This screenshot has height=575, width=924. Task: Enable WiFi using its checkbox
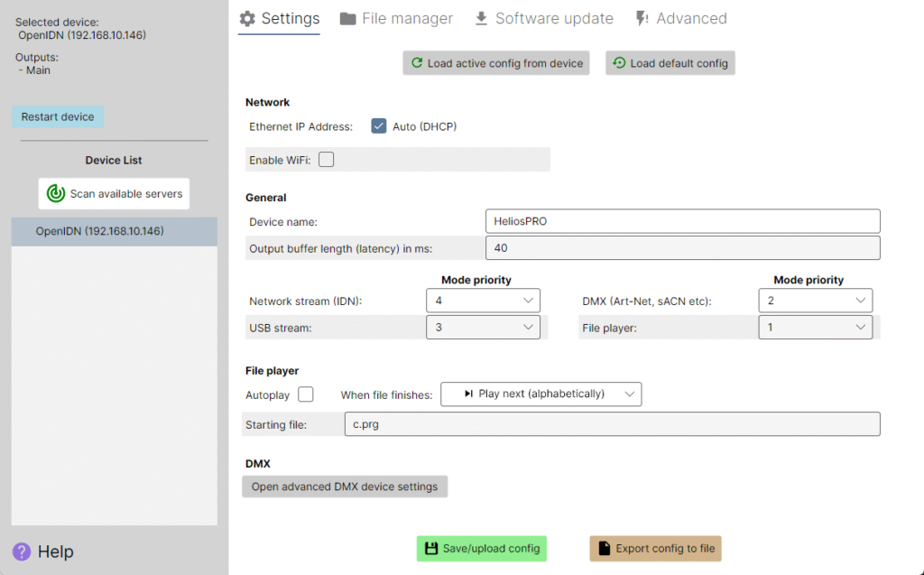(x=328, y=159)
